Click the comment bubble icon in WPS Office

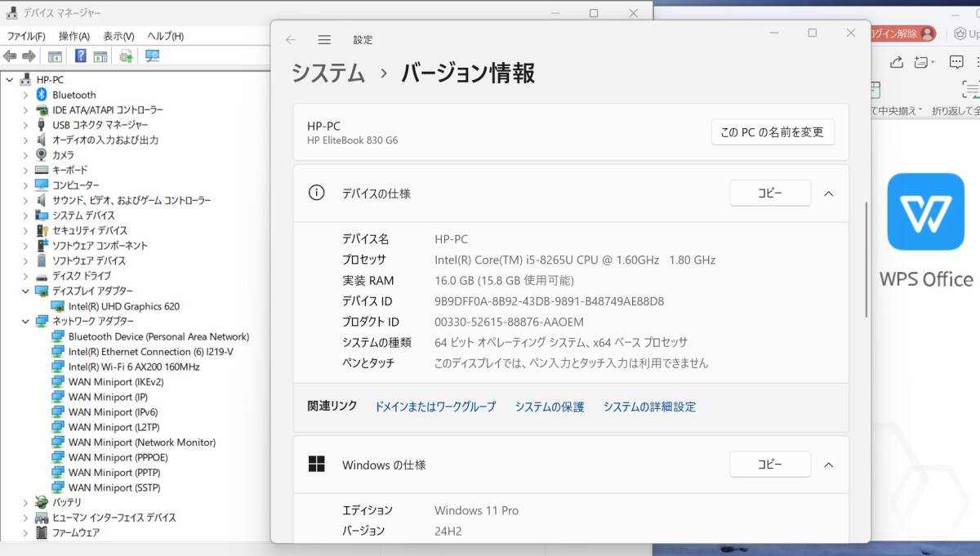[956, 62]
